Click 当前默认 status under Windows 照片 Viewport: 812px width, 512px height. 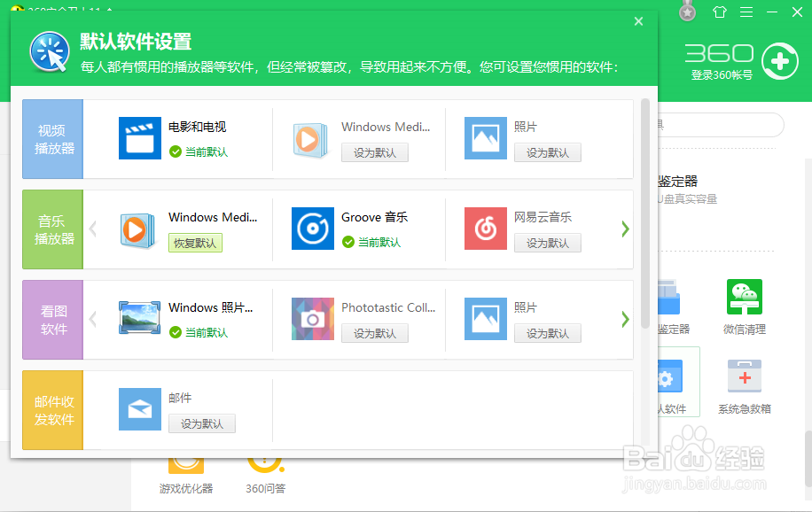(x=199, y=332)
